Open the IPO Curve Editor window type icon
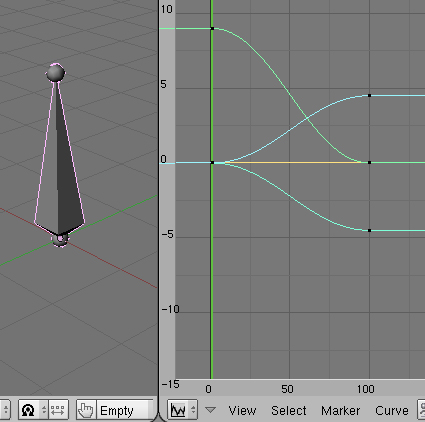Image resolution: width=425 pixels, height=422 pixels. click(x=178, y=410)
